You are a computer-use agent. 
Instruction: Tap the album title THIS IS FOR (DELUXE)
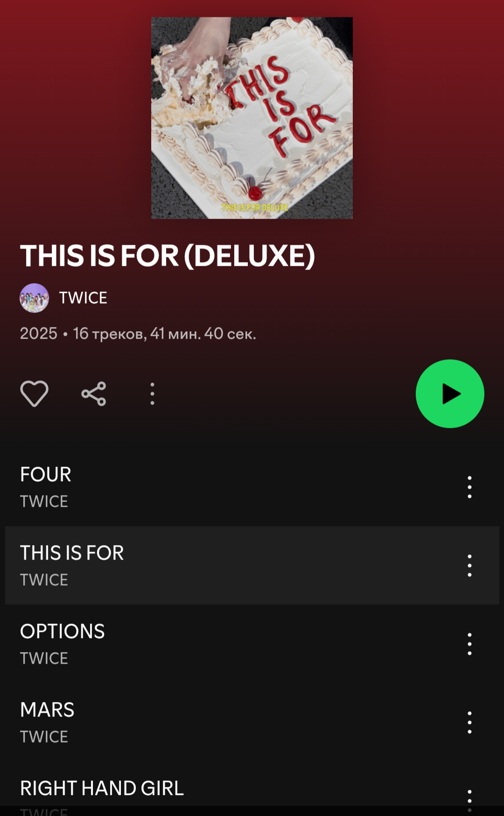(x=168, y=256)
